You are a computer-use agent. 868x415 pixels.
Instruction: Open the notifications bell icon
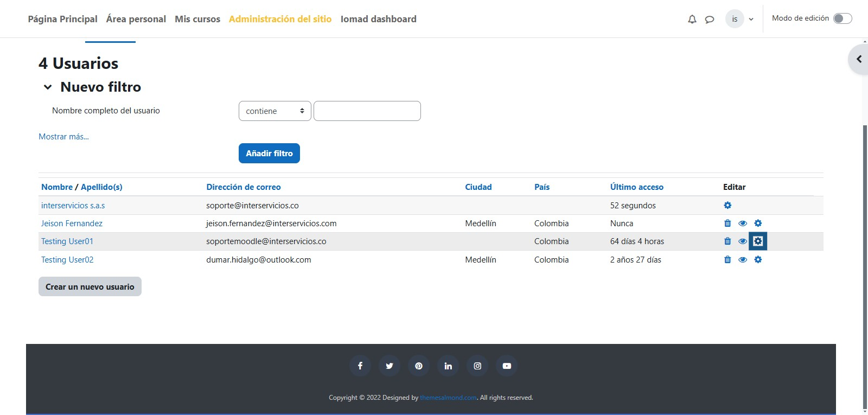click(x=692, y=20)
